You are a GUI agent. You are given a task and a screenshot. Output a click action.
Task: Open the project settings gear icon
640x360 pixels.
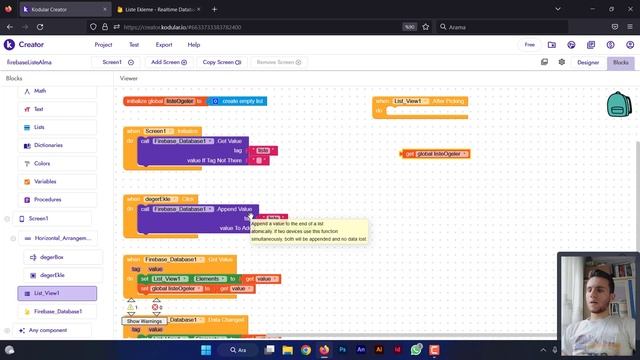(x=562, y=62)
